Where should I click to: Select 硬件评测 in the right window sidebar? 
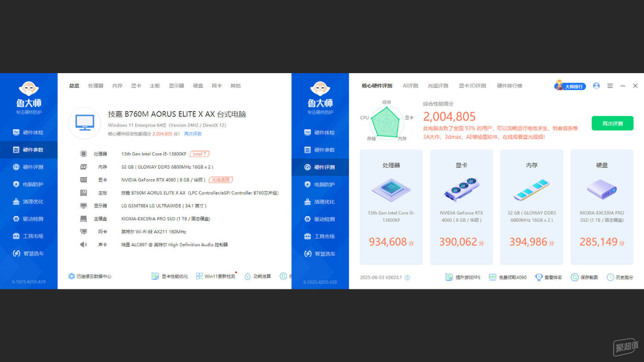tap(320, 167)
